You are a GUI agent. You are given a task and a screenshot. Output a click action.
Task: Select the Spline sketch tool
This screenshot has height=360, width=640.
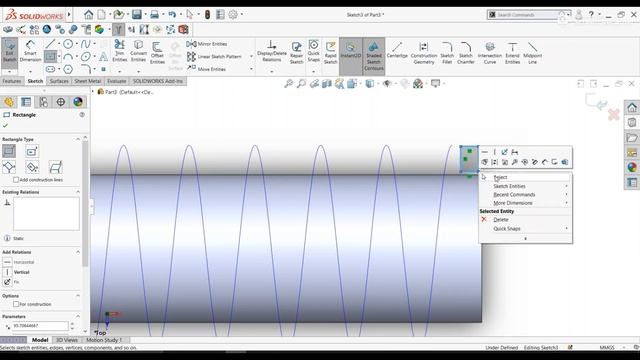tap(85, 44)
